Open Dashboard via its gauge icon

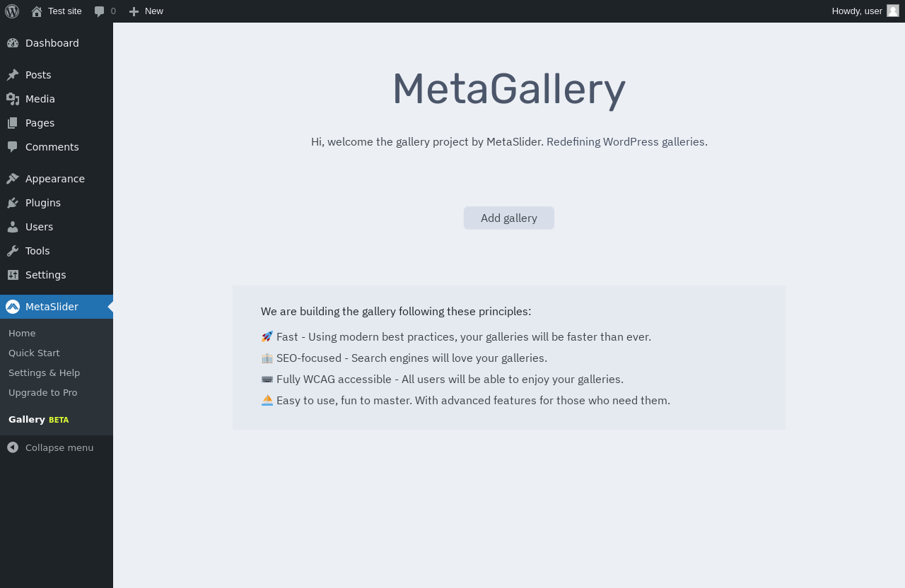click(13, 43)
